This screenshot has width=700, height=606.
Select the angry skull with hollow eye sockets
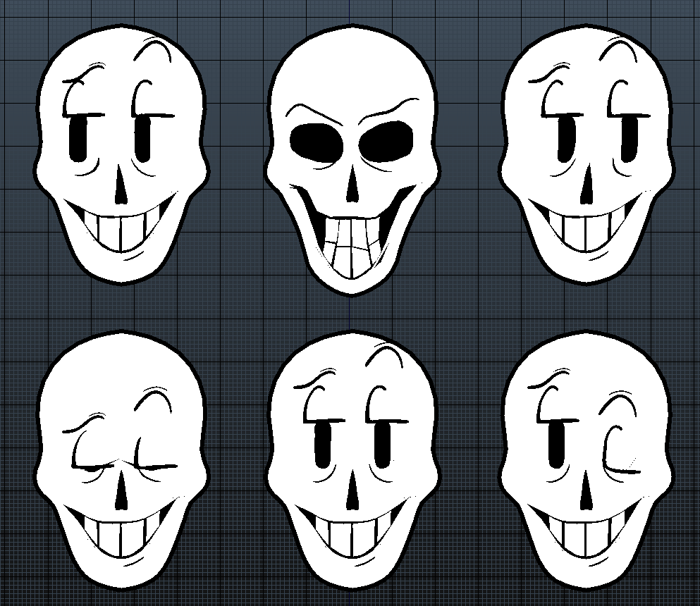(352, 160)
